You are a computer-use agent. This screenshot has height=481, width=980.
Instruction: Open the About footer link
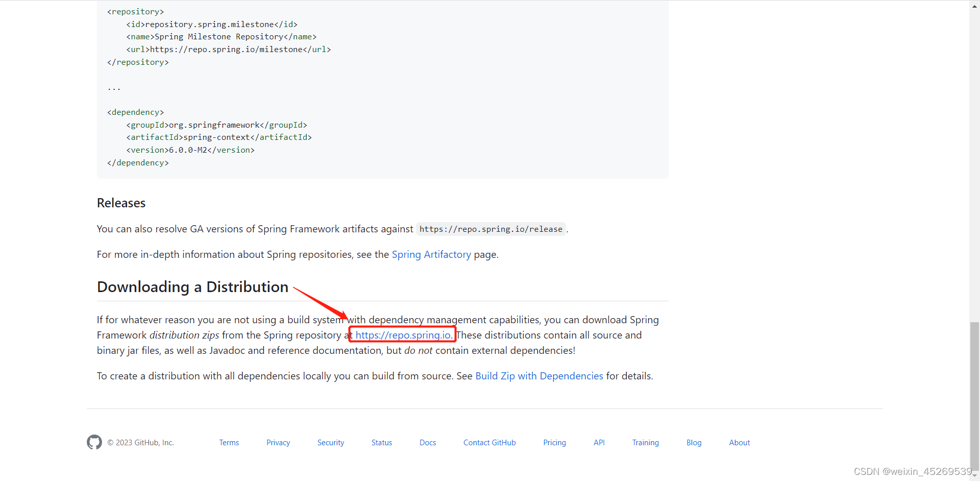(x=740, y=443)
